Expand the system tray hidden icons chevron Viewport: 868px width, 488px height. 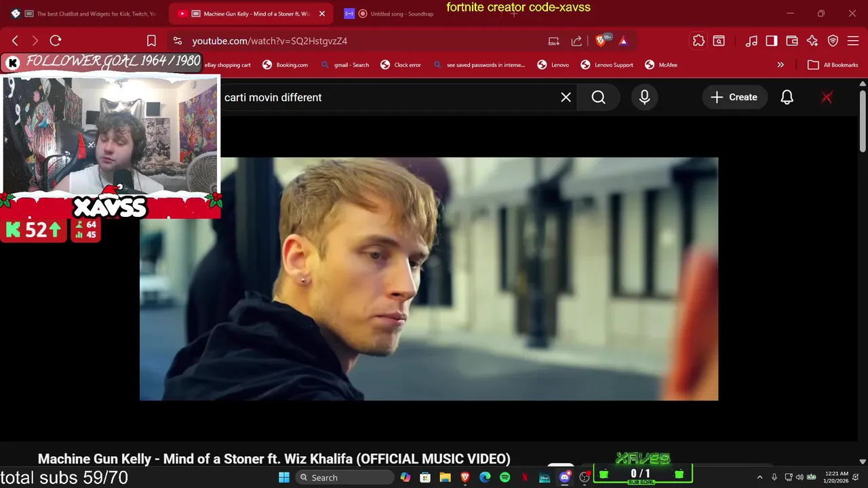click(x=759, y=478)
